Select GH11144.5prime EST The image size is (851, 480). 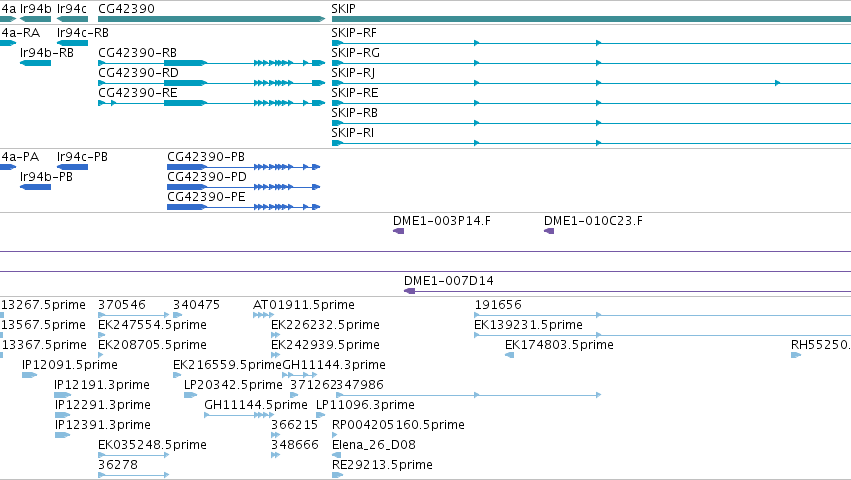tap(239, 415)
